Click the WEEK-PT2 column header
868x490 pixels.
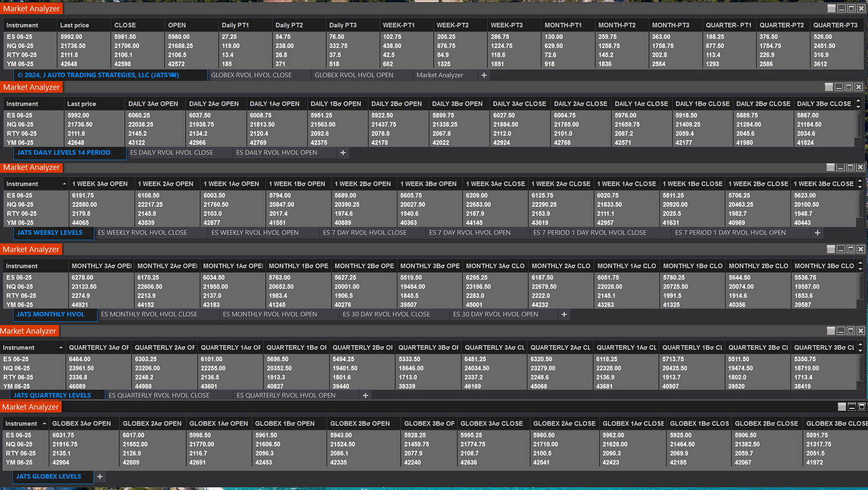(460, 25)
